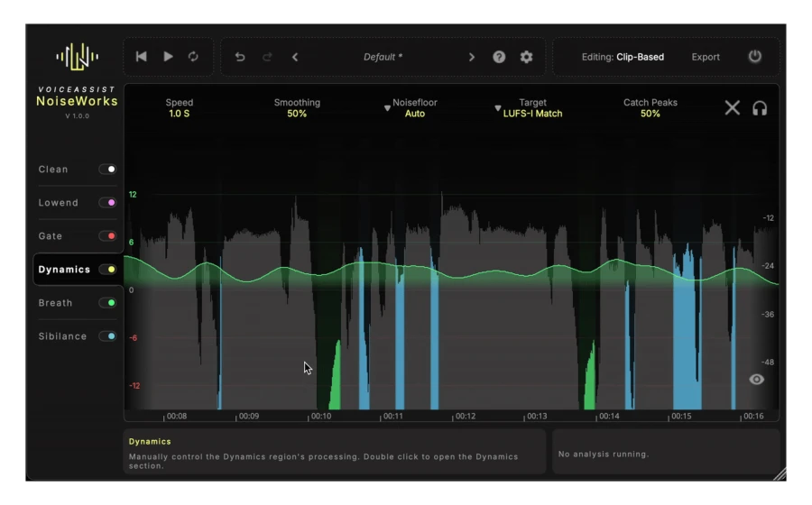The image size is (812, 505).
Task: Toggle the Clean module switch
Action: pos(107,170)
